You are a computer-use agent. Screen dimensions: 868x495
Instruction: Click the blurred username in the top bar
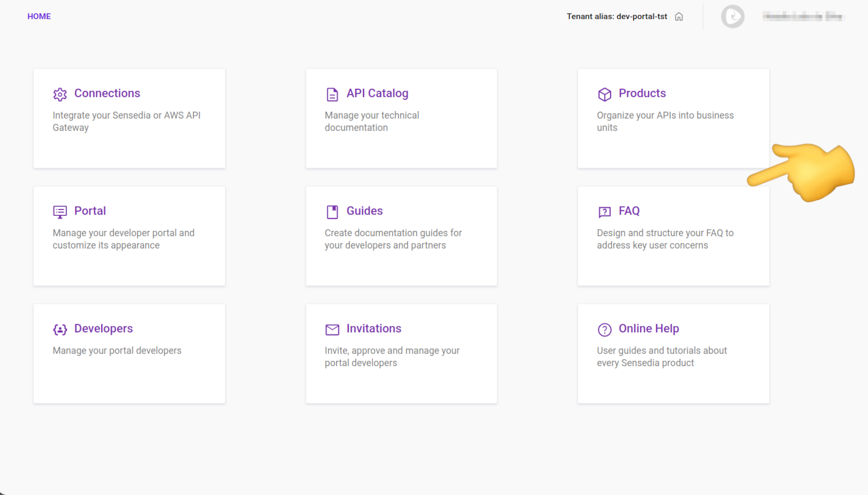pos(804,16)
